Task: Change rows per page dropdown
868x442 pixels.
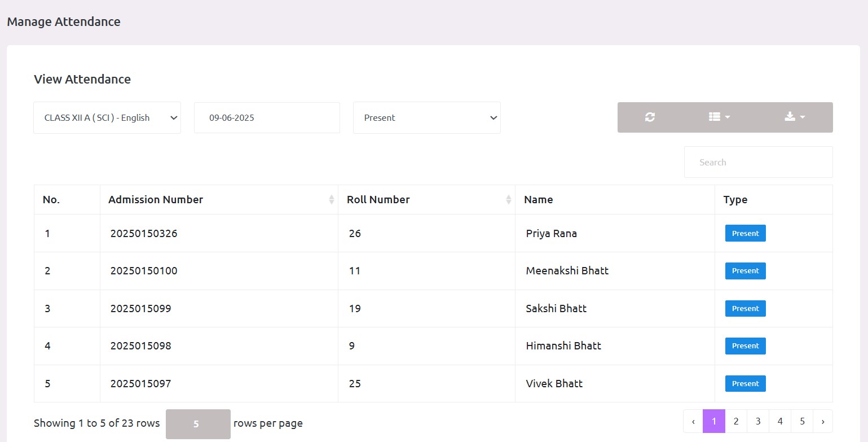Action: point(198,424)
